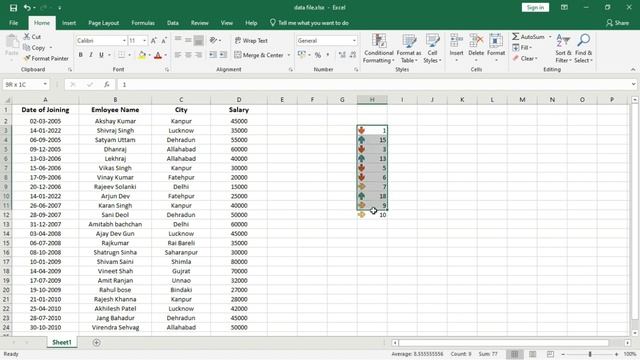Increase font size with larger A icon
The width and height of the screenshot is (640, 360).
(x=153, y=40)
